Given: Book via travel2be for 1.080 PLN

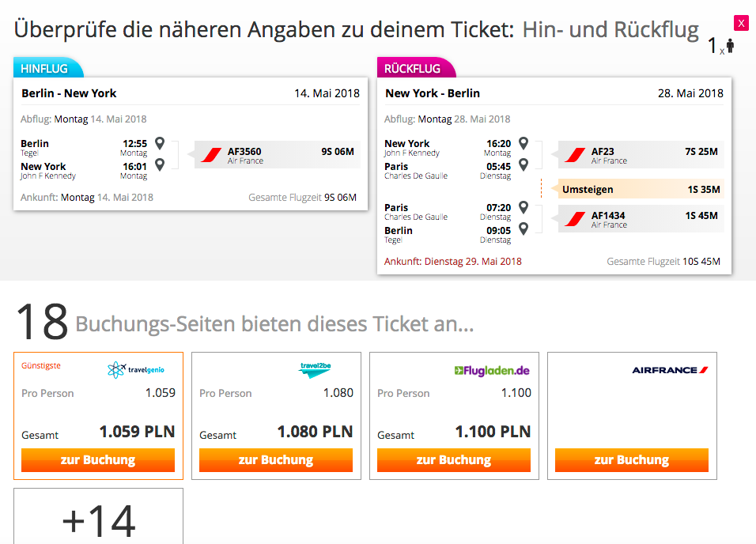Looking at the screenshot, I should tap(276, 460).
